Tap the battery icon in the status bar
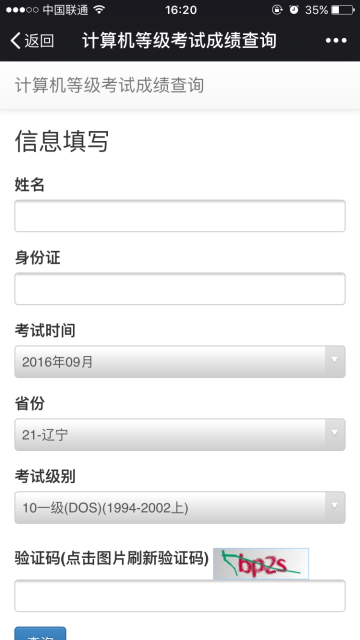The height and width of the screenshot is (640, 360). click(342, 10)
